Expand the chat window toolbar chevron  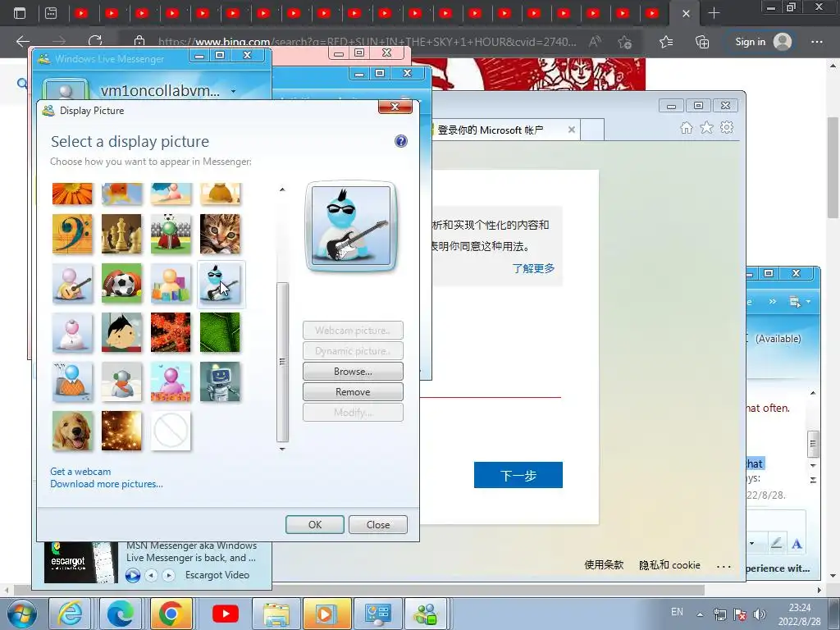tap(772, 302)
